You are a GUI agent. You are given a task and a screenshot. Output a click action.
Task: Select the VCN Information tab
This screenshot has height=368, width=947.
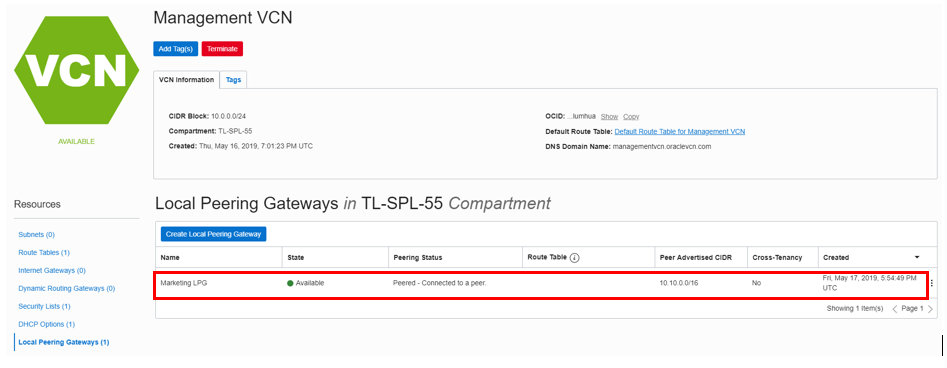(x=186, y=80)
